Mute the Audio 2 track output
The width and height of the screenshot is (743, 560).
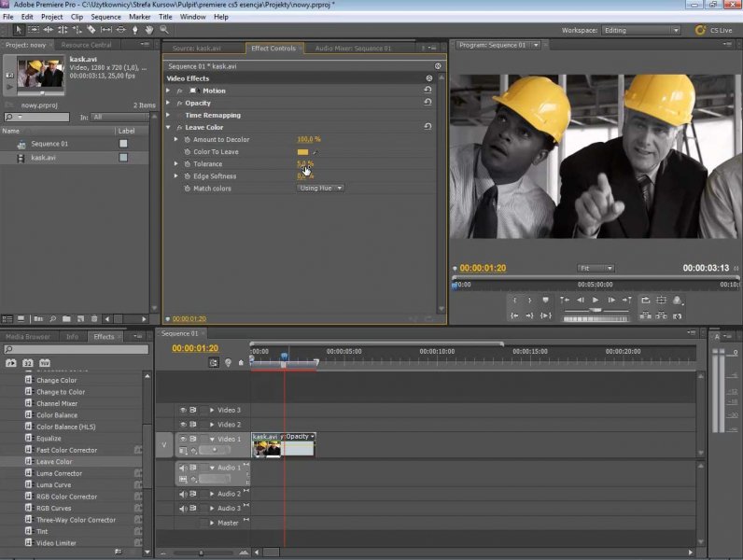tap(183, 494)
